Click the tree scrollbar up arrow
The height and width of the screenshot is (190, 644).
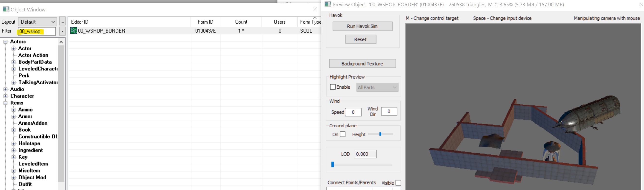(61, 42)
